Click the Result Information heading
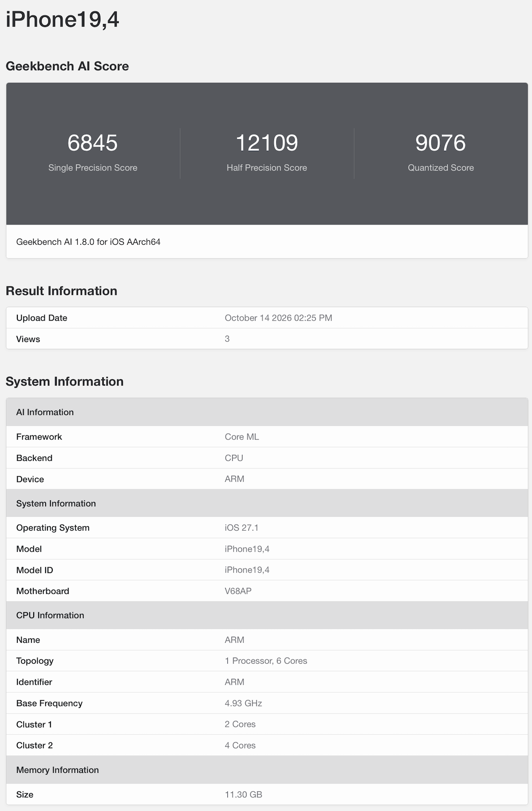The image size is (532, 811). coord(62,291)
